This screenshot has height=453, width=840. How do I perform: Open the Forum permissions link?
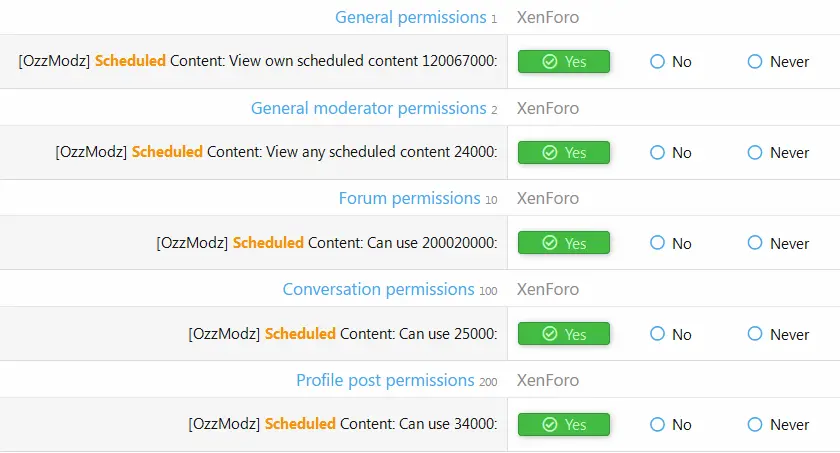point(409,199)
